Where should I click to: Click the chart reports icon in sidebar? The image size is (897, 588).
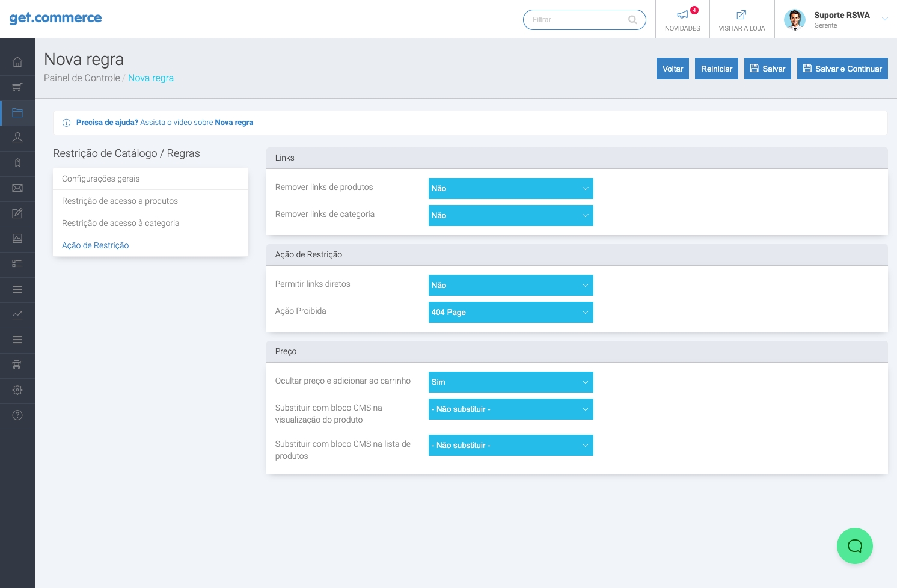point(17,314)
